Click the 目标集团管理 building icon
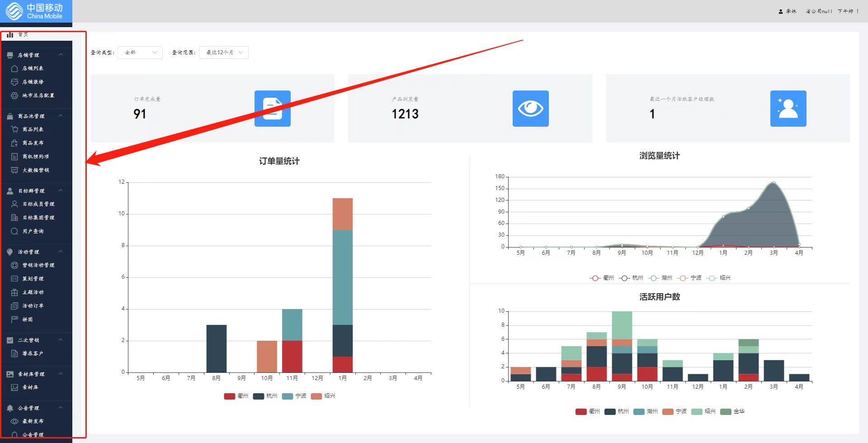 point(14,218)
